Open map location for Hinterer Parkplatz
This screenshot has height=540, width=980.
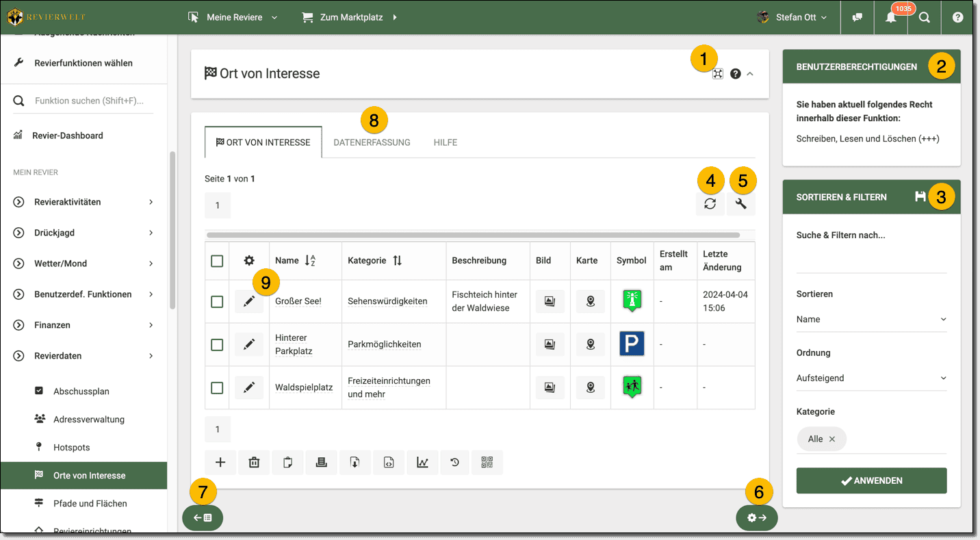[590, 344]
